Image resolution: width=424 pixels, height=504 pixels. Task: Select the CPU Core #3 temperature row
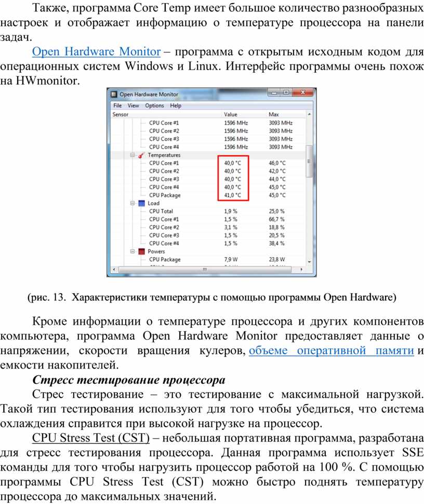pyautogui.click(x=208, y=179)
